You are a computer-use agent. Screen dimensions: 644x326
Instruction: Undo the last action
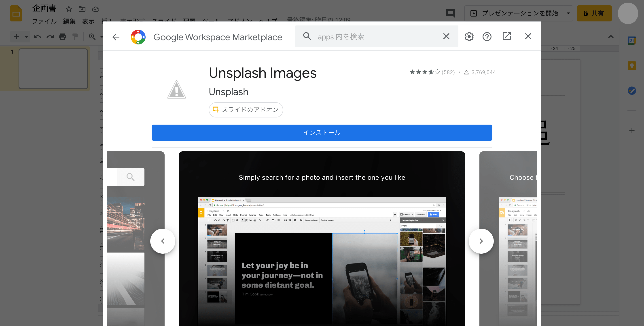38,37
